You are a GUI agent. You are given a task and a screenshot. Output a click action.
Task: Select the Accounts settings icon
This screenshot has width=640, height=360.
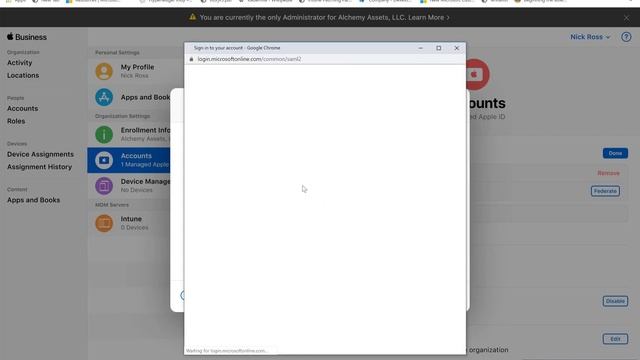pos(104,160)
